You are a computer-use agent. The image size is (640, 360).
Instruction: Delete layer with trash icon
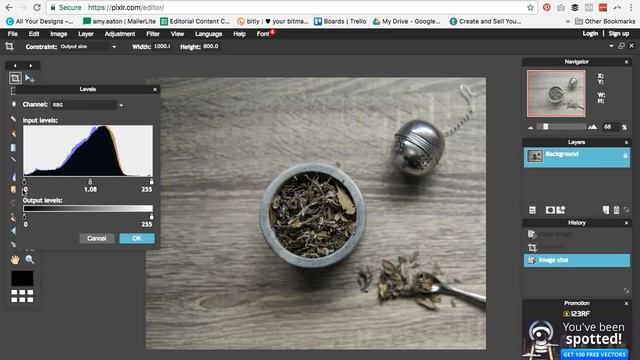pos(616,210)
